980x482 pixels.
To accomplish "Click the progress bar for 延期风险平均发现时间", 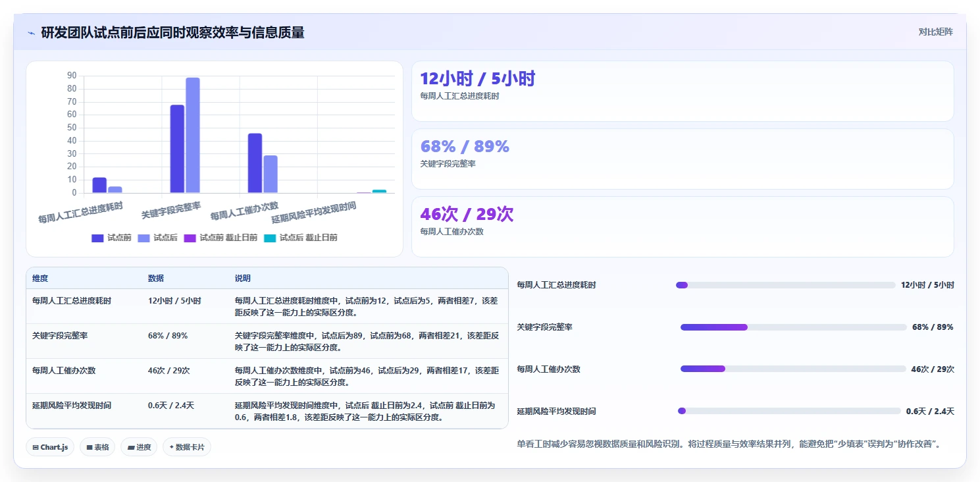I will coord(789,411).
